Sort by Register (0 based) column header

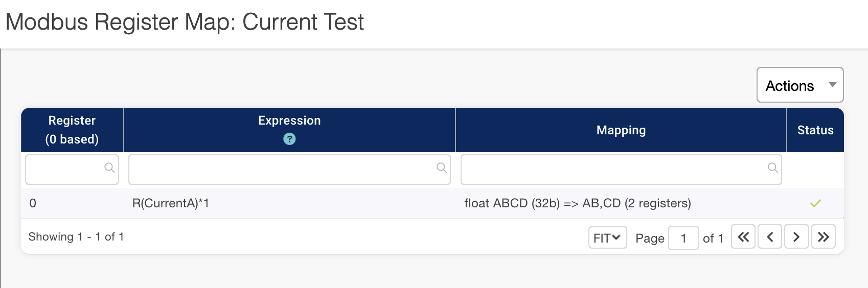[x=72, y=130]
